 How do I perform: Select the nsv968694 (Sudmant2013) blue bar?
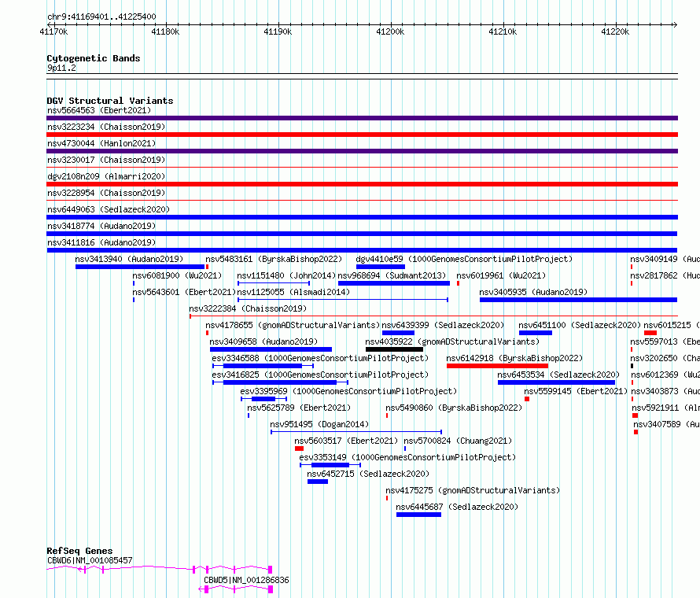[394, 283]
